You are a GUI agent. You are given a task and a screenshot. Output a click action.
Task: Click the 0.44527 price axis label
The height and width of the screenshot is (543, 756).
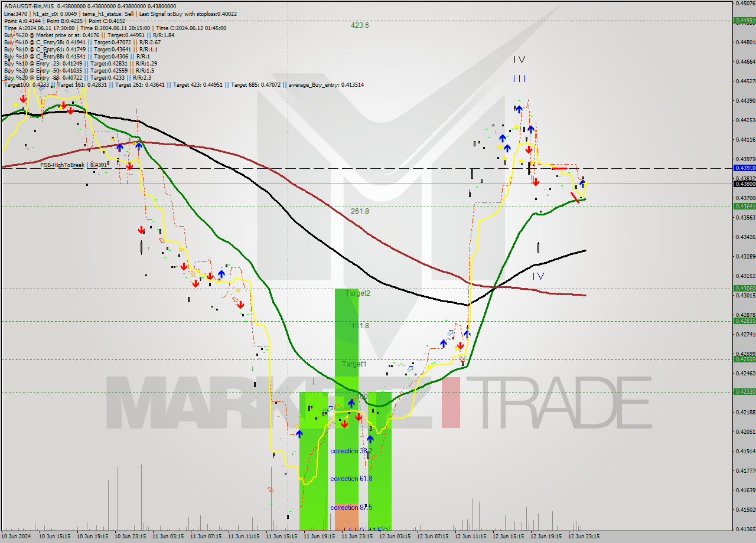(x=745, y=81)
